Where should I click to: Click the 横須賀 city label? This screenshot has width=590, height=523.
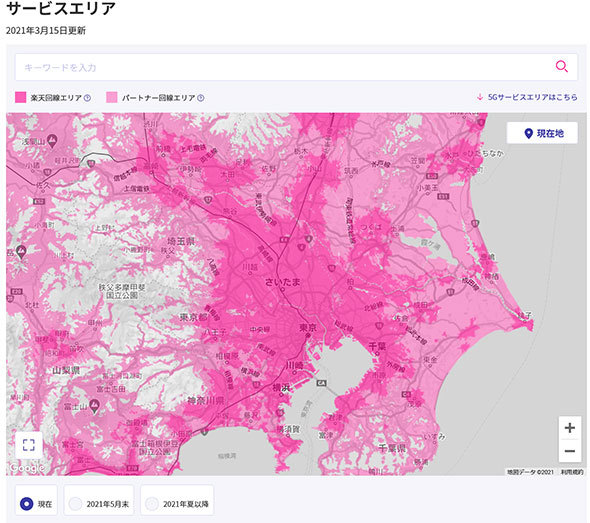(288, 429)
